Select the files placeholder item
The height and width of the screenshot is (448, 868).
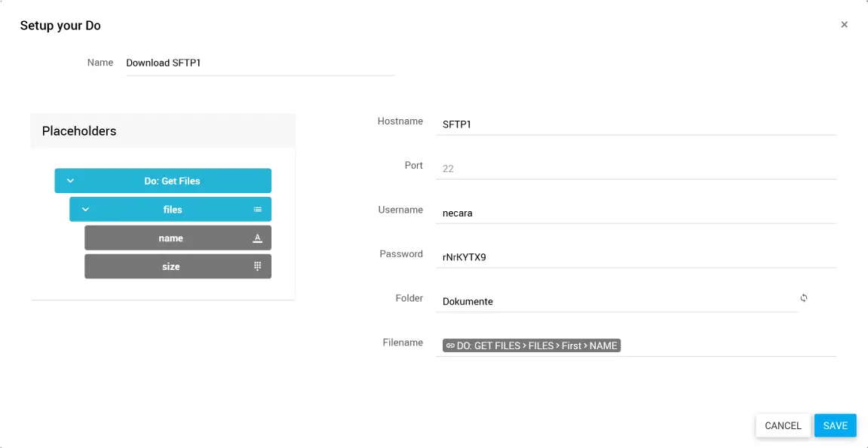click(x=172, y=210)
